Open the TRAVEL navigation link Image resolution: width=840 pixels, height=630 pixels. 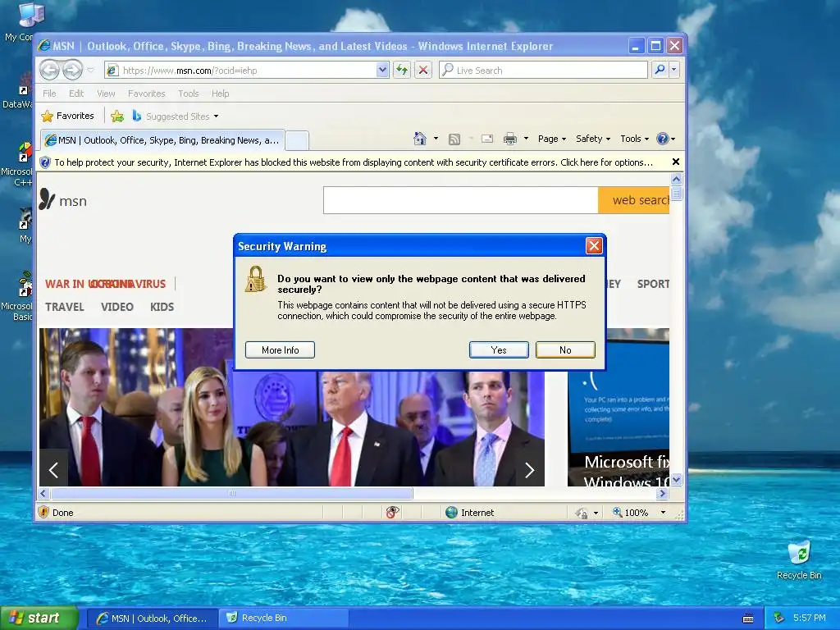(64, 307)
